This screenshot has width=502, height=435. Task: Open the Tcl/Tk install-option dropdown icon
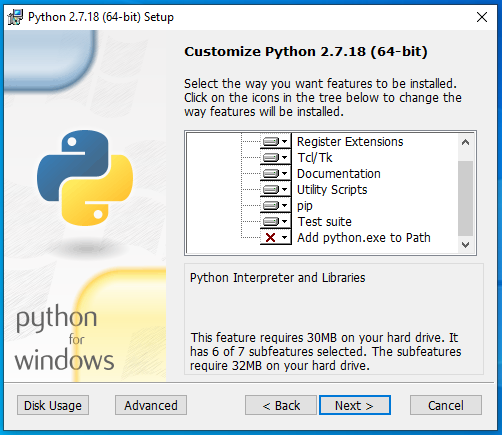pyautogui.click(x=275, y=158)
